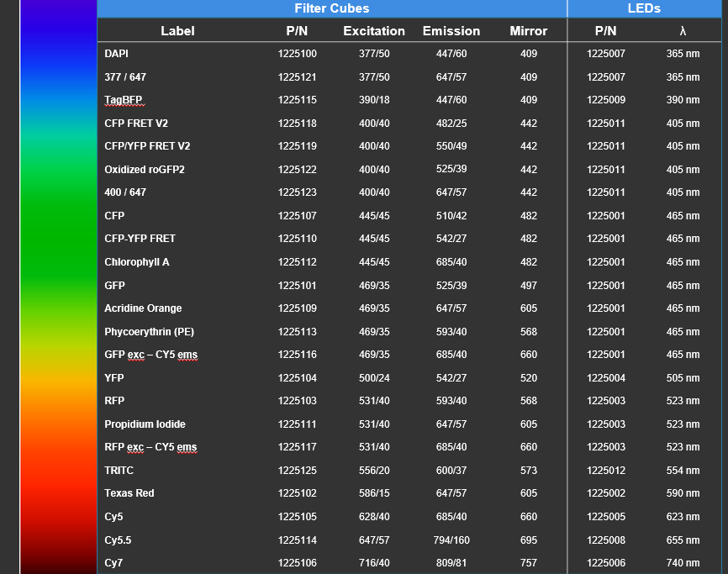Viewport: 728px width, 574px height.
Task: Select the emission value "809/81"
Action: pyautogui.click(x=451, y=563)
